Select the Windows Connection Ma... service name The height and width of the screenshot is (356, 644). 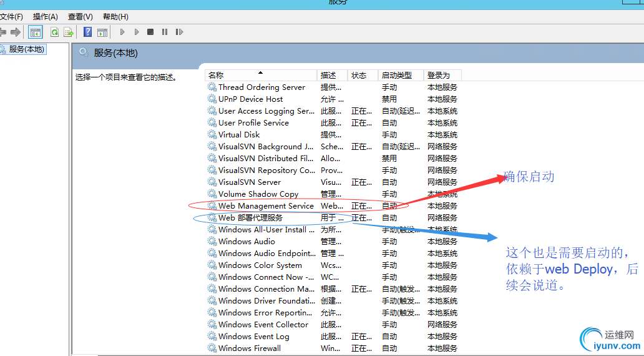[266, 289]
